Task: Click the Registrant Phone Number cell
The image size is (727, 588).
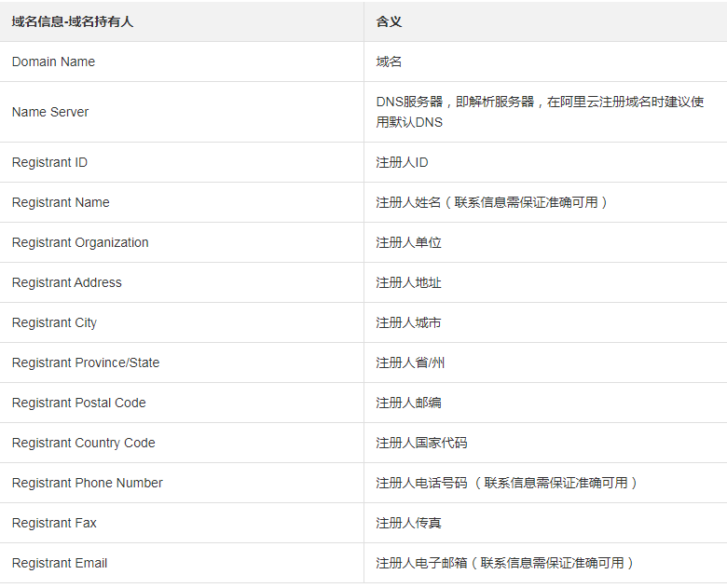Action: 88,483
